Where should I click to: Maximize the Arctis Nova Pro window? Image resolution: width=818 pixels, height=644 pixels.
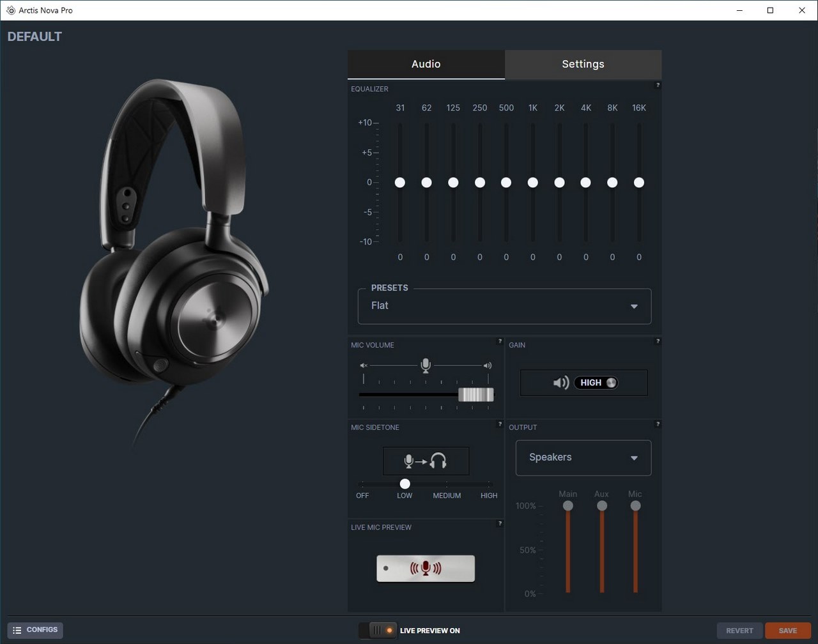pyautogui.click(x=770, y=10)
